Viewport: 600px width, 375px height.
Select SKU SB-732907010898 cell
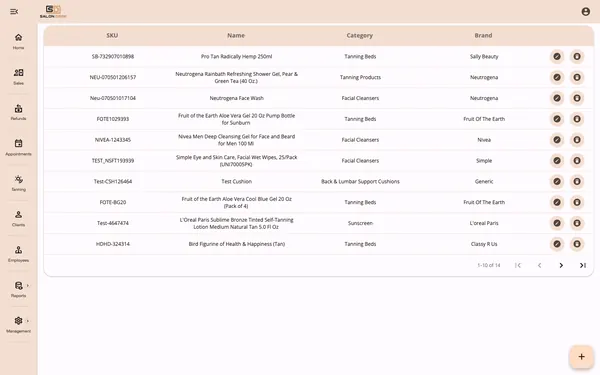click(113, 57)
